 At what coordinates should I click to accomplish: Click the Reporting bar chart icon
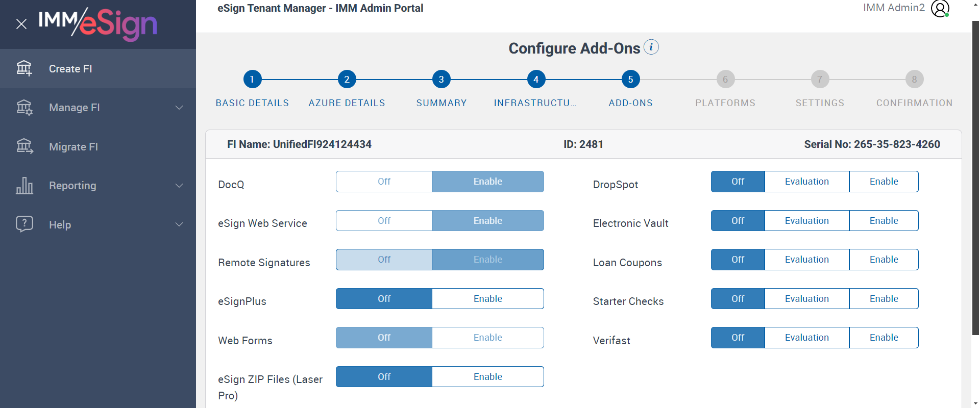[x=24, y=186]
